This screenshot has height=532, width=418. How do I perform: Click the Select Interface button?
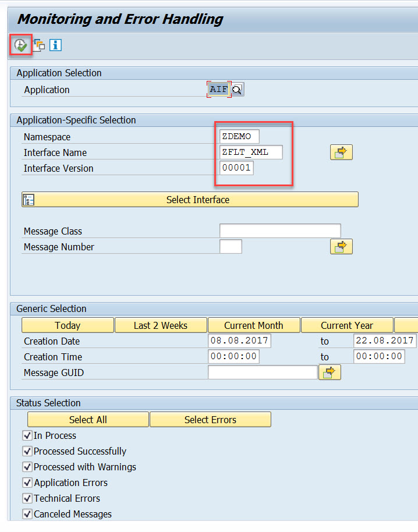pyautogui.click(x=190, y=200)
